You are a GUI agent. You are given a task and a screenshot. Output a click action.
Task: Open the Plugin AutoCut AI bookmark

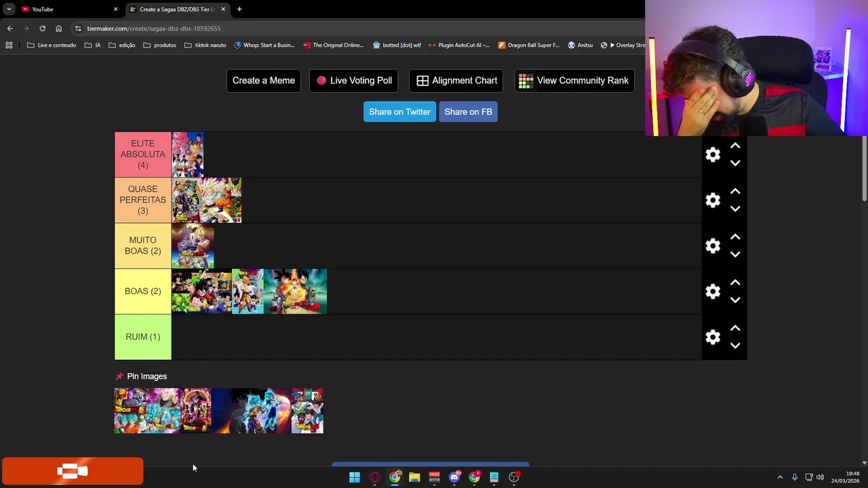[458, 45]
